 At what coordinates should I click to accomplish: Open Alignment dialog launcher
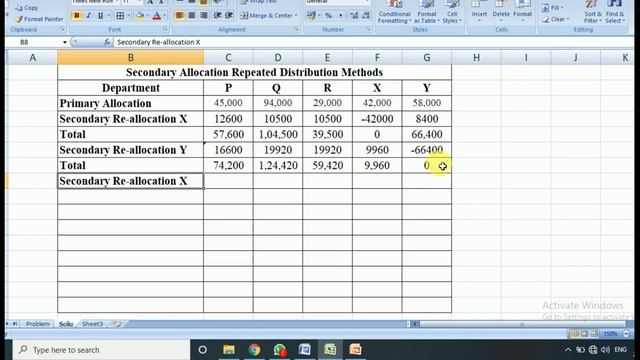click(297, 29)
